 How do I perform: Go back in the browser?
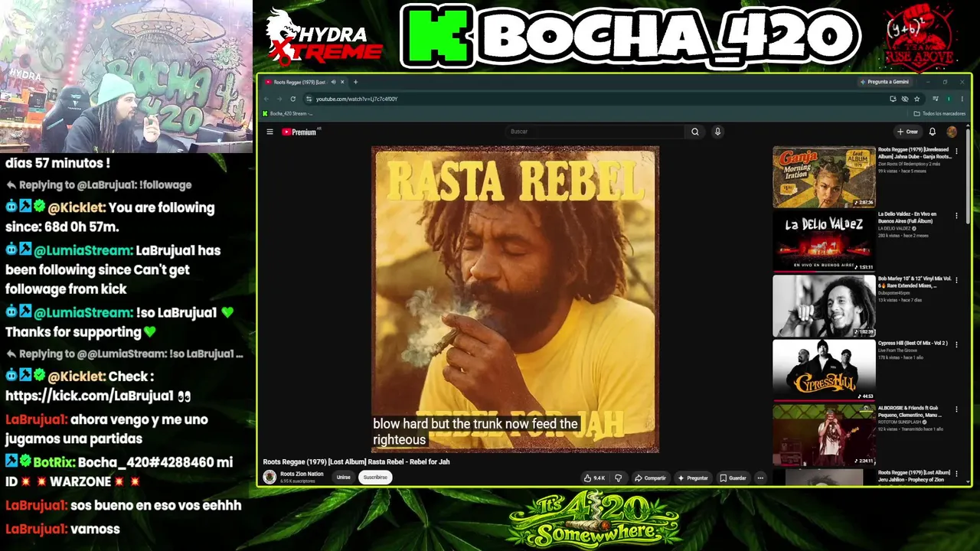tap(266, 99)
